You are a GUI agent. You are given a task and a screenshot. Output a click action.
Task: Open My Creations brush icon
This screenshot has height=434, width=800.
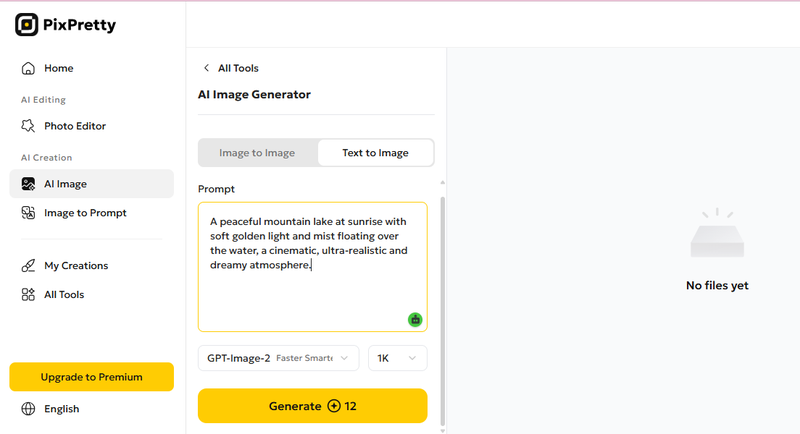click(x=28, y=266)
